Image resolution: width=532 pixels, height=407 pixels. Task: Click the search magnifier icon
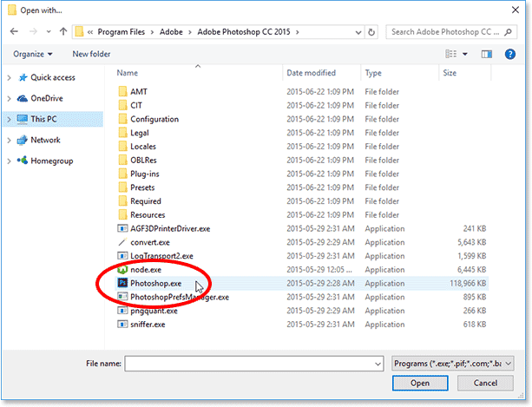tap(508, 32)
